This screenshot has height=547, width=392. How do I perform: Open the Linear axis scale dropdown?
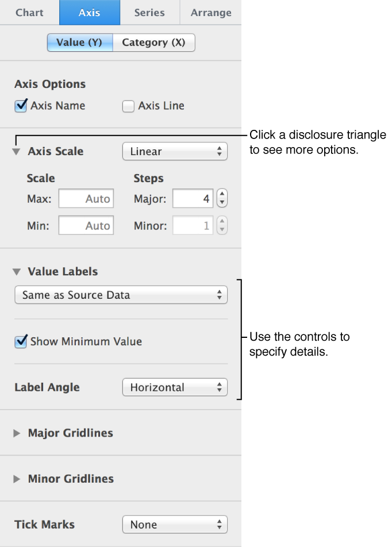(175, 151)
